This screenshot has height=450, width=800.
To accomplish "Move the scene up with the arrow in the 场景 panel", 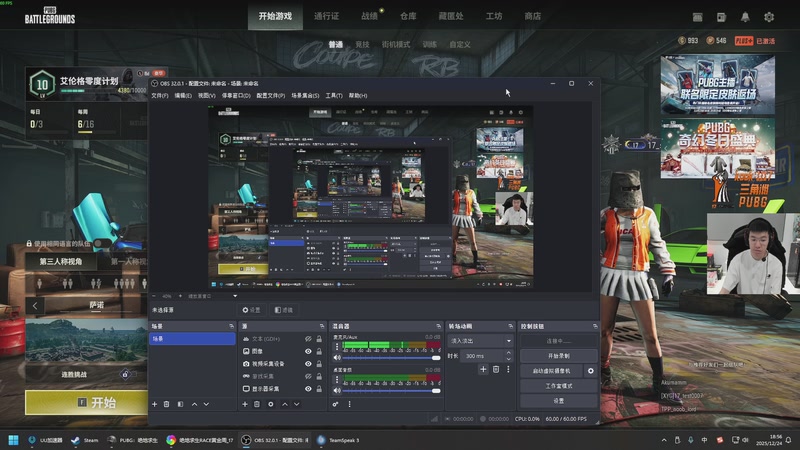I will [194, 404].
